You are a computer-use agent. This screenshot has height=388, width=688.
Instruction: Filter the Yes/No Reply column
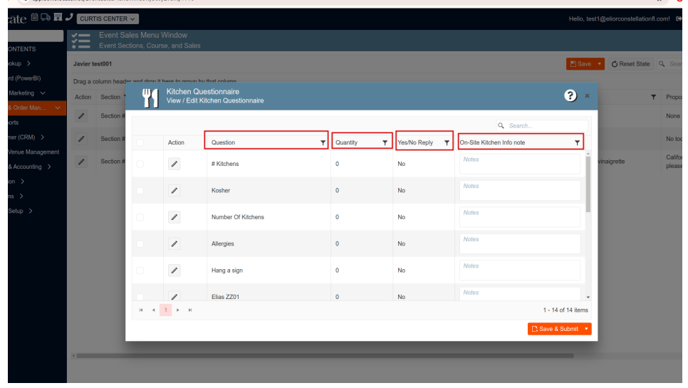point(447,143)
